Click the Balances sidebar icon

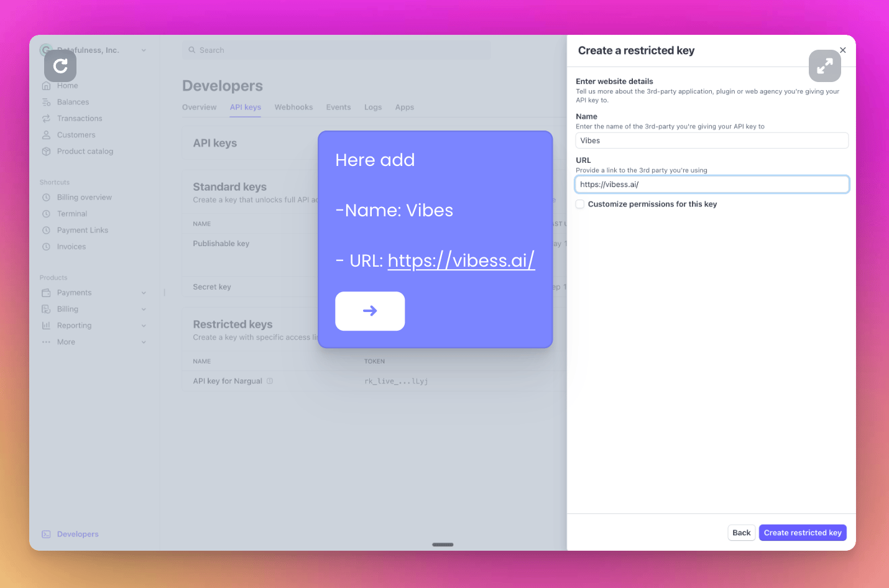(46, 102)
